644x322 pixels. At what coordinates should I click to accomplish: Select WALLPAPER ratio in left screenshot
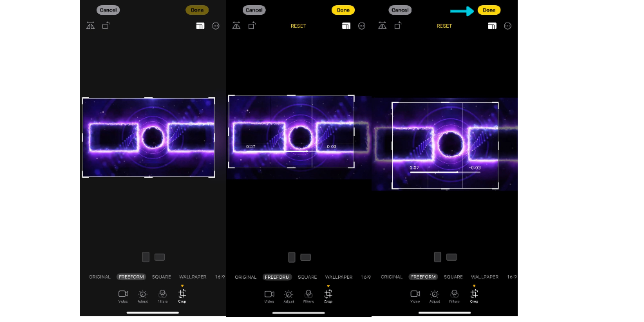(193, 277)
